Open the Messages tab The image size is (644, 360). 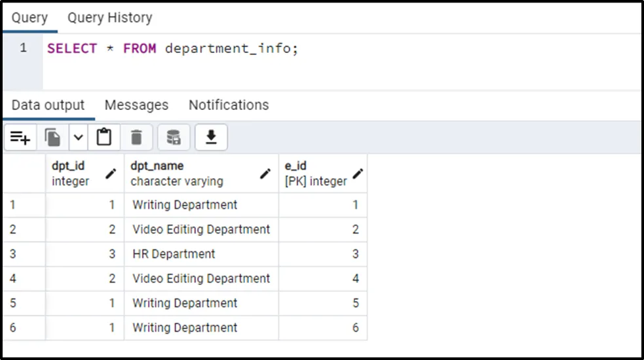point(136,105)
